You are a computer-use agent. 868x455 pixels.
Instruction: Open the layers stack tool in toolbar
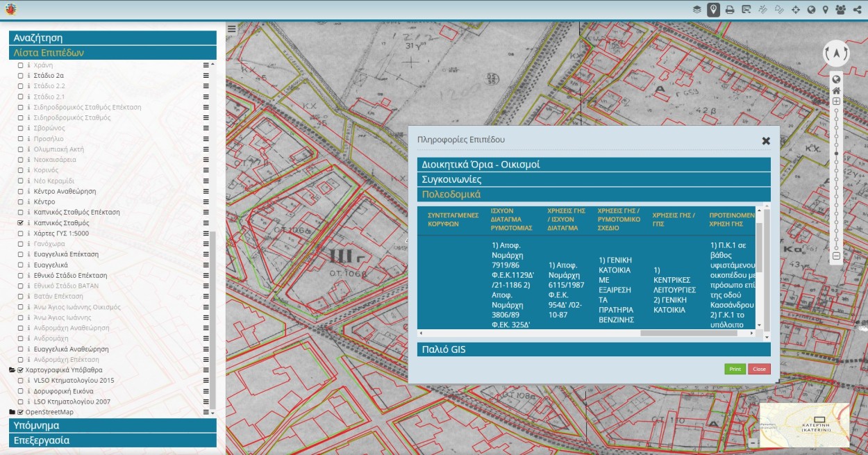(696, 10)
